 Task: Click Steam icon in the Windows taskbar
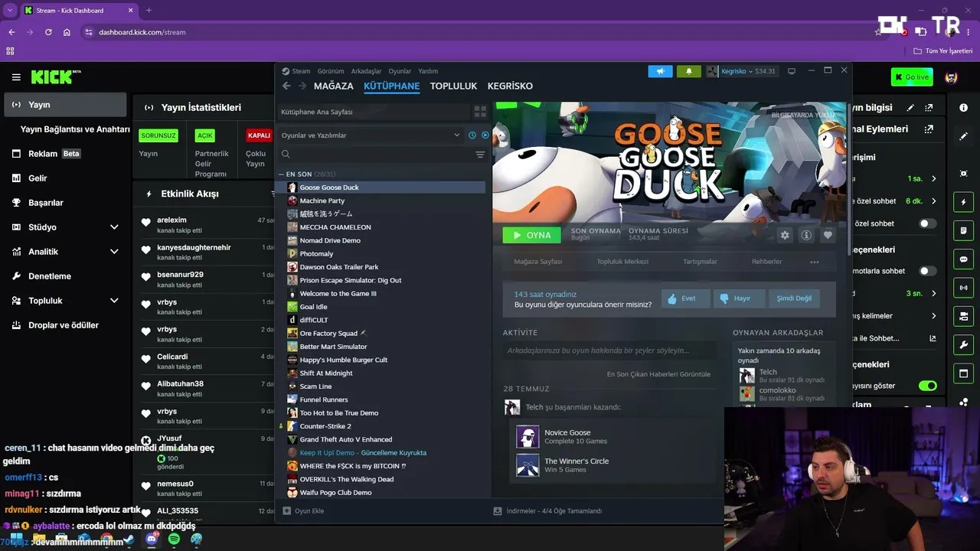pos(129,540)
